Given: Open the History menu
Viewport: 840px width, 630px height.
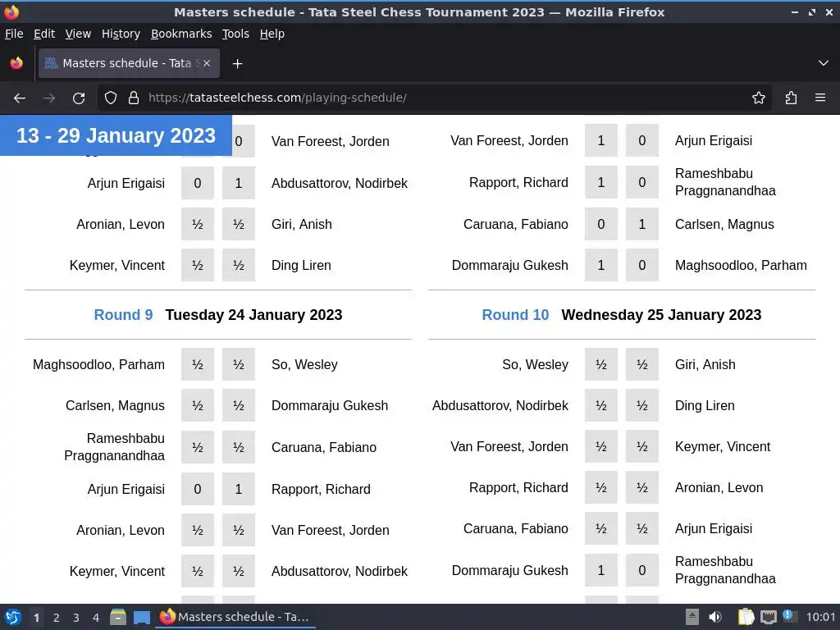Looking at the screenshot, I should (121, 34).
